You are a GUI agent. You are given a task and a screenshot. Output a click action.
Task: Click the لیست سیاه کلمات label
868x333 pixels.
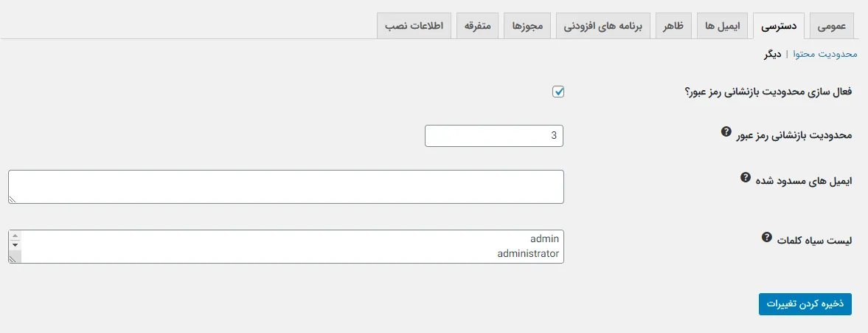point(814,241)
